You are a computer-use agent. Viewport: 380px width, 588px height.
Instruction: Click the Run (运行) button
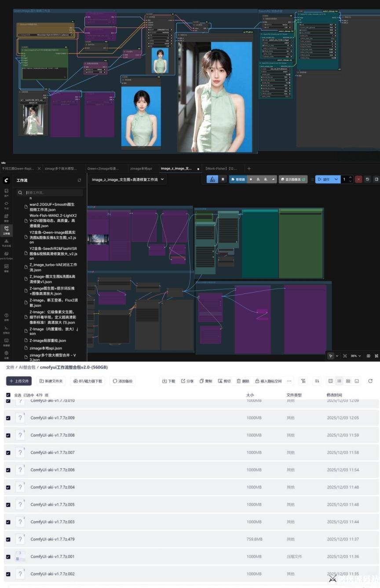pos(324,179)
